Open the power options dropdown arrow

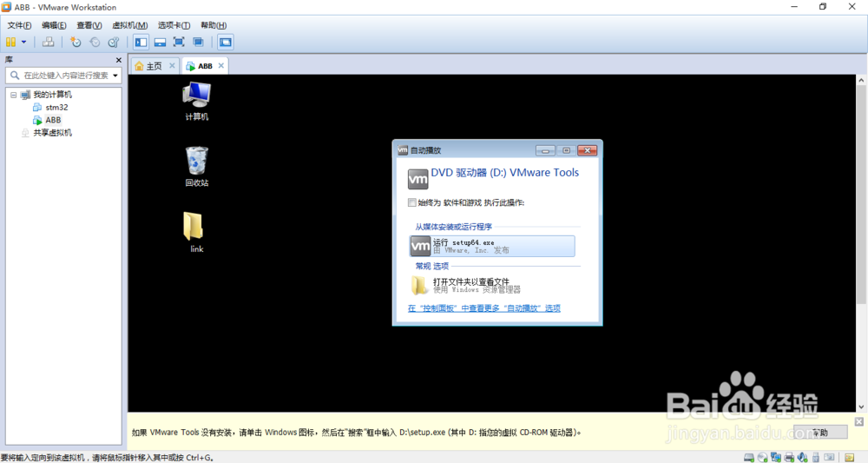point(23,42)
